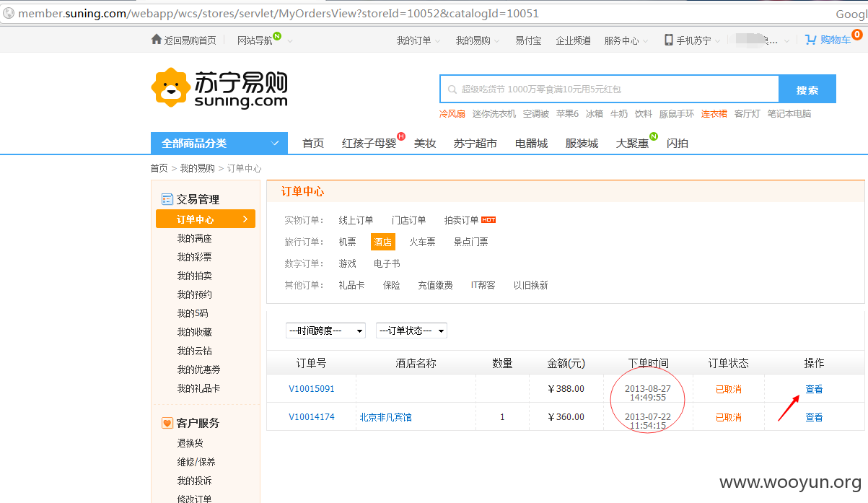Viewport: 868px width, 503px height.
Task: Select 保险 order type
Action: (392, 285)
